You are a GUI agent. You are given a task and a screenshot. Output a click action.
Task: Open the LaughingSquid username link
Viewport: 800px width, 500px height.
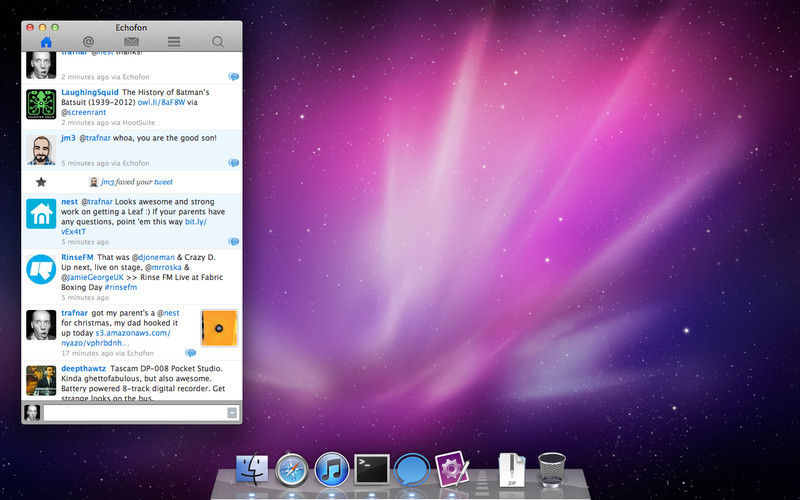(x=90, y=92)
